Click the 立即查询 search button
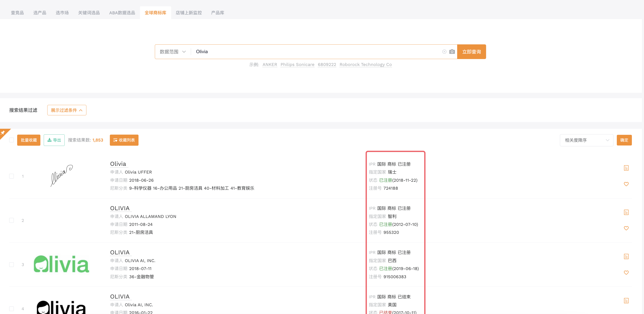The image size is (644, 314). [472, 52]
